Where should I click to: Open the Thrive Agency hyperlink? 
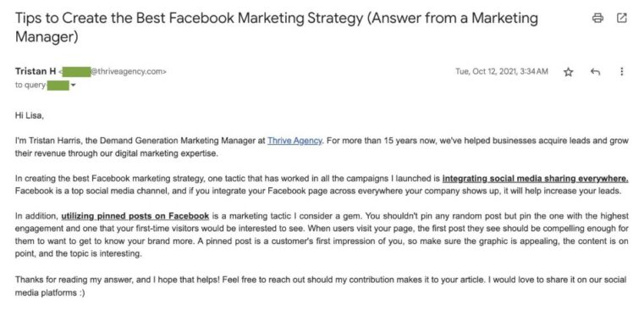tap(294, 141)
